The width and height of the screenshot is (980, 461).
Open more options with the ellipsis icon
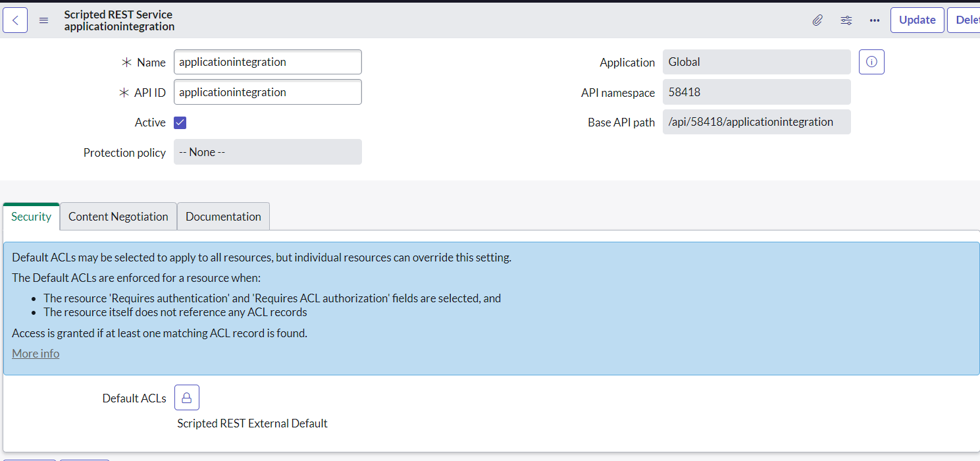[874, 20]
